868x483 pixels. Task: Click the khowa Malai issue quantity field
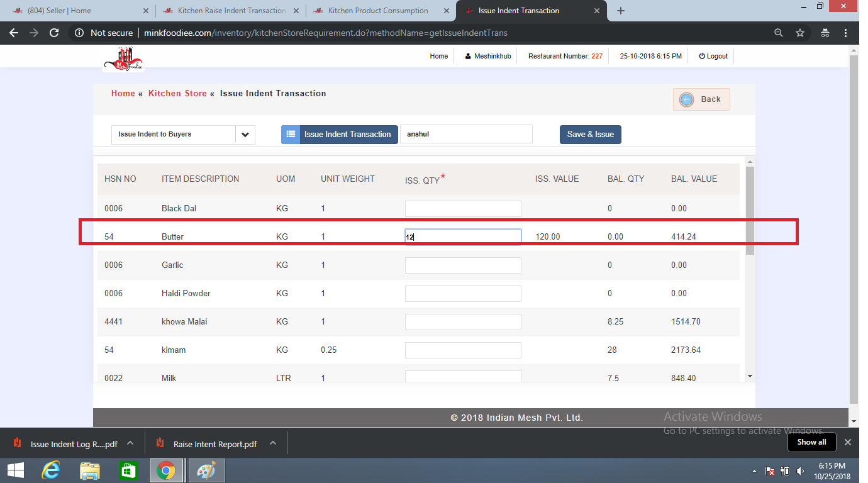463,322
